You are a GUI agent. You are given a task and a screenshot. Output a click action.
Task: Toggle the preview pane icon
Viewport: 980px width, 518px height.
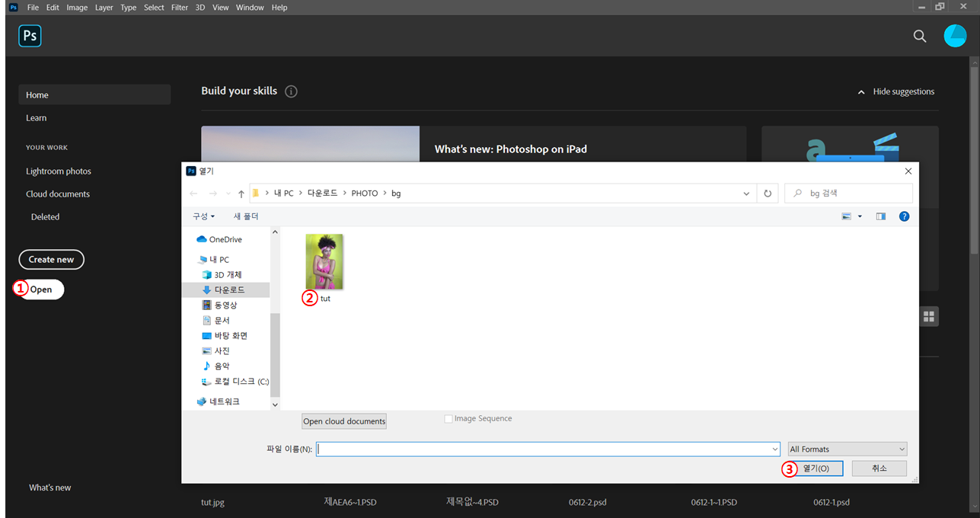click(881, 216)
